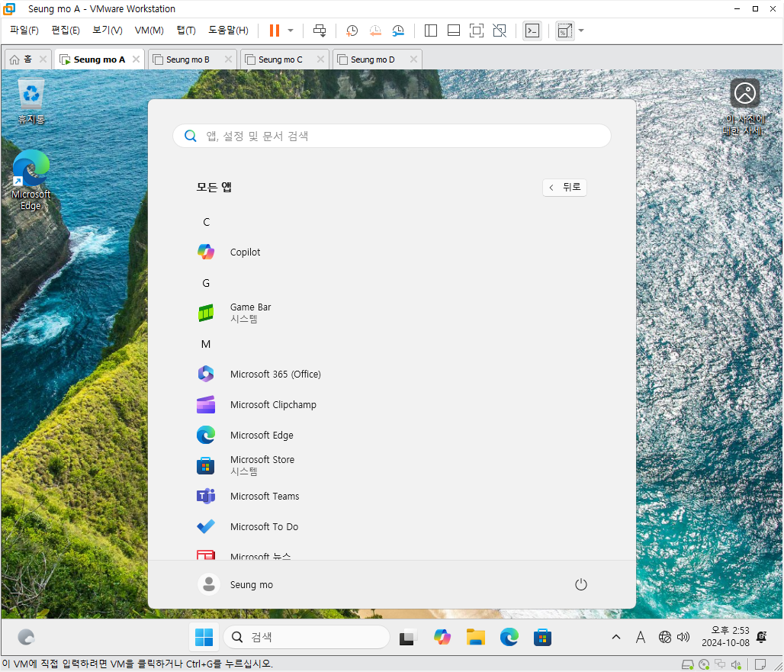Switch to Unity mode
This screenshot has width=784, height=672.
500,31
